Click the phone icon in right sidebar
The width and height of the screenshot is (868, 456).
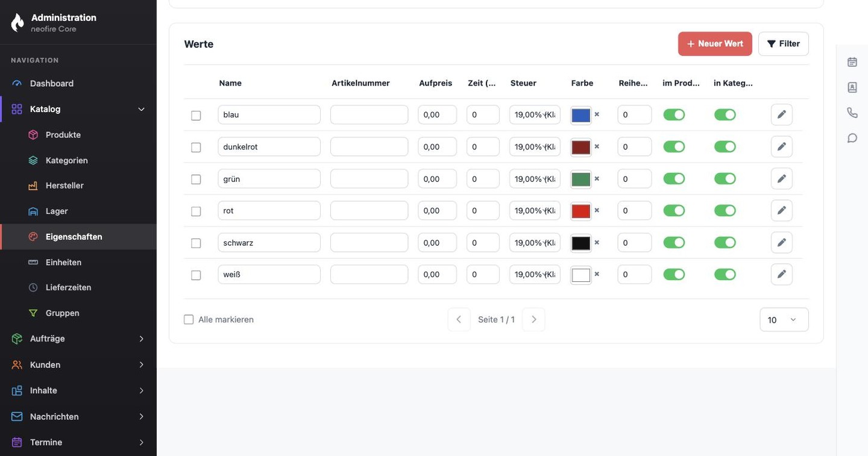(852, 113)
